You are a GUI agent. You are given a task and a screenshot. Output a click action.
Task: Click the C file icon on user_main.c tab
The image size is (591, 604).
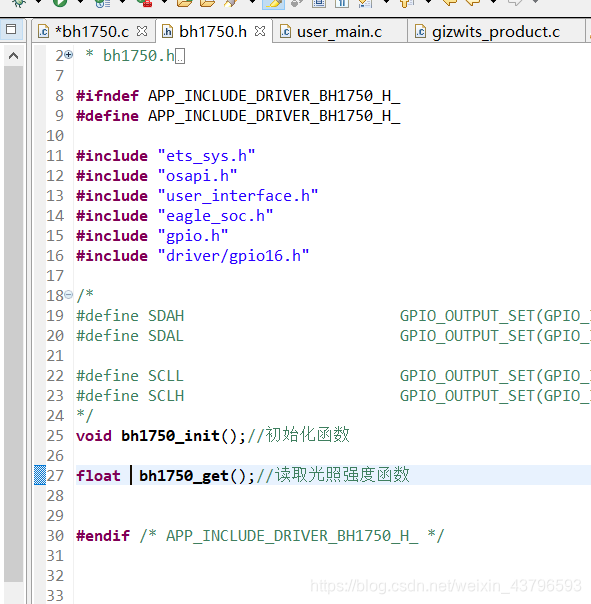(285, 32)
